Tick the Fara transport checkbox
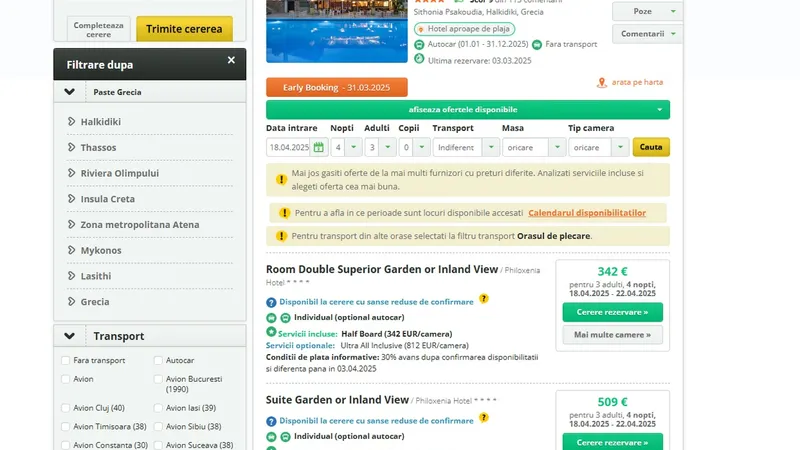This screenshot has width=800, height=450. tap(65, 361)
